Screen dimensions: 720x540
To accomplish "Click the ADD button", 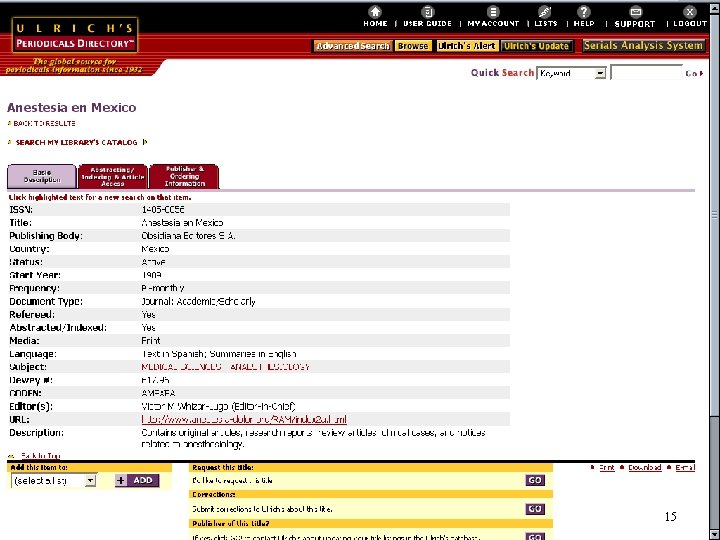I will coord(137,480).
